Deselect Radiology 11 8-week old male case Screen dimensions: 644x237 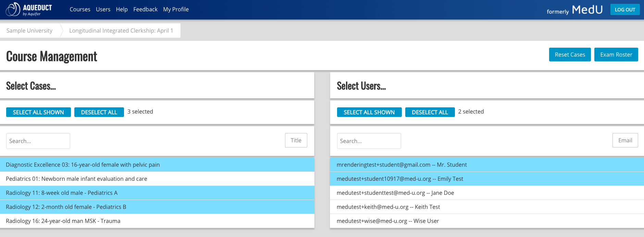pos(157,193)
